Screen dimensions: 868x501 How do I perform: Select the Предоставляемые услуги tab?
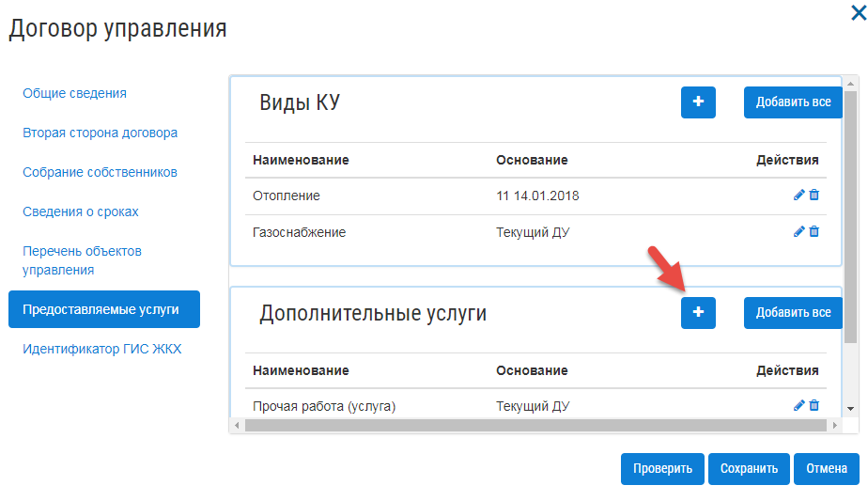[x=104, y=309]
